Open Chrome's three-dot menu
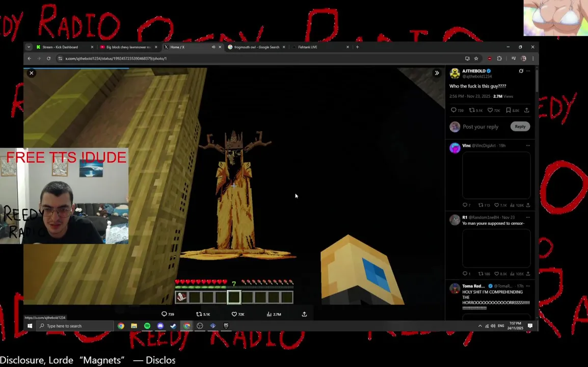This screenshot has width=588, height=367. pos(533,59)
